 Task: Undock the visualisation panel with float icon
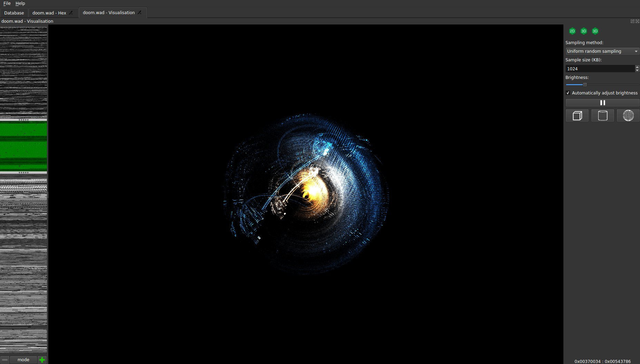(x=632, y=21)
